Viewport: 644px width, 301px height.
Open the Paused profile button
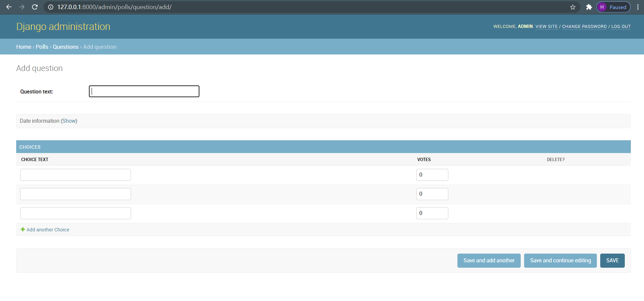[x=613, y=7]
